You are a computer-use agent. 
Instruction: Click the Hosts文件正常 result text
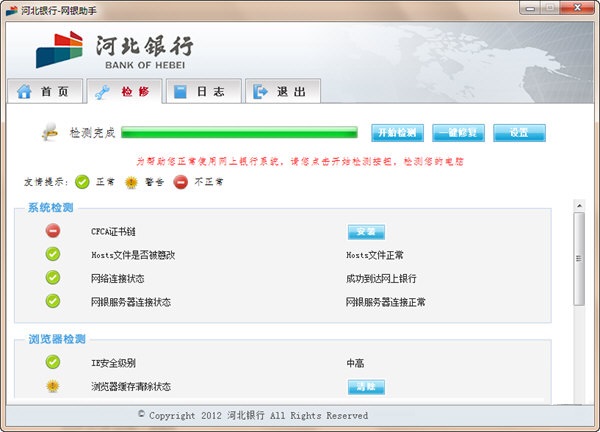tap(375, 255)
